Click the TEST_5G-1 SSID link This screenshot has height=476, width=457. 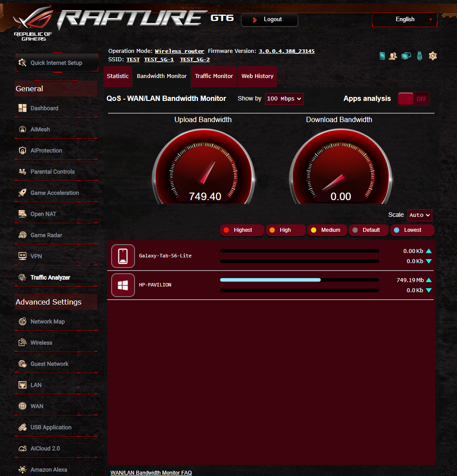[159, 59]
